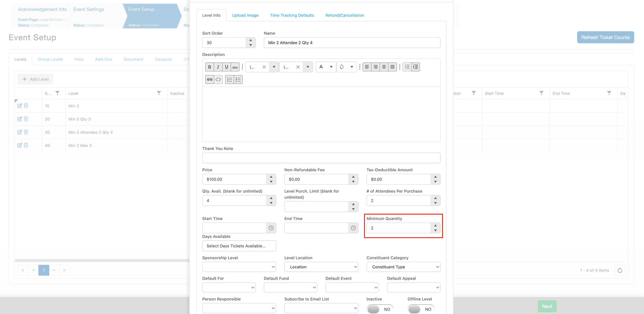Open the Constituent Category dropdown

click(x=404, y=267)
